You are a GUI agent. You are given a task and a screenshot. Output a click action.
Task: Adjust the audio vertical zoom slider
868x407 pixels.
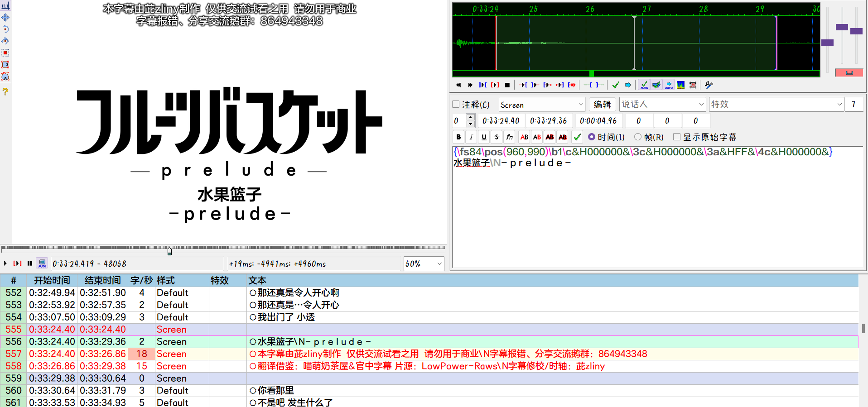pyautogui.click(x=842, y=27)
